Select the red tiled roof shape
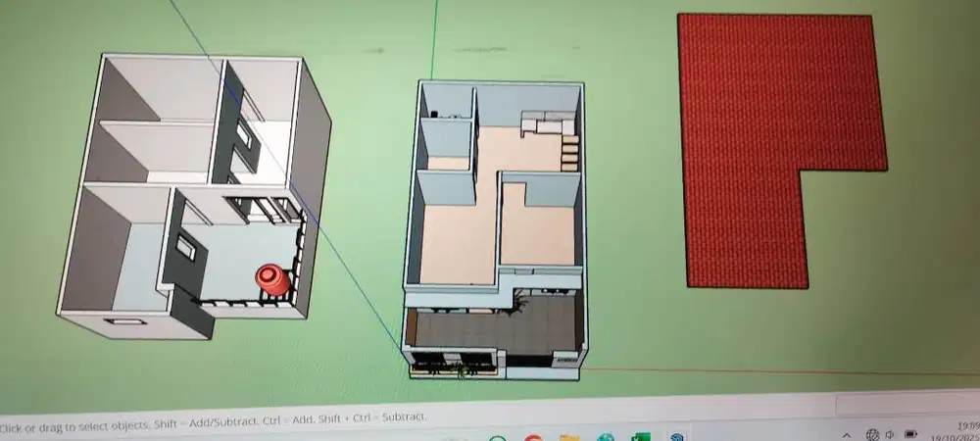The width and height of the screenshot is (980, 441). 764,127
